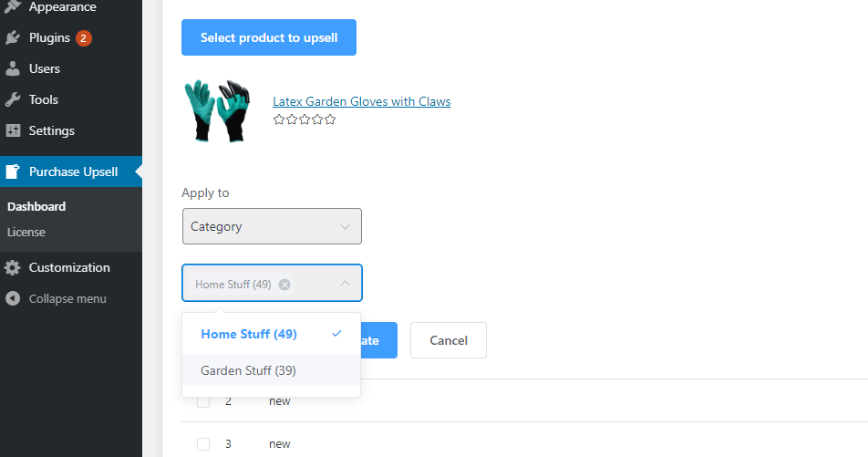Collapse the category multi-select chevron
The image size is (868, 457).
[345, 284]
